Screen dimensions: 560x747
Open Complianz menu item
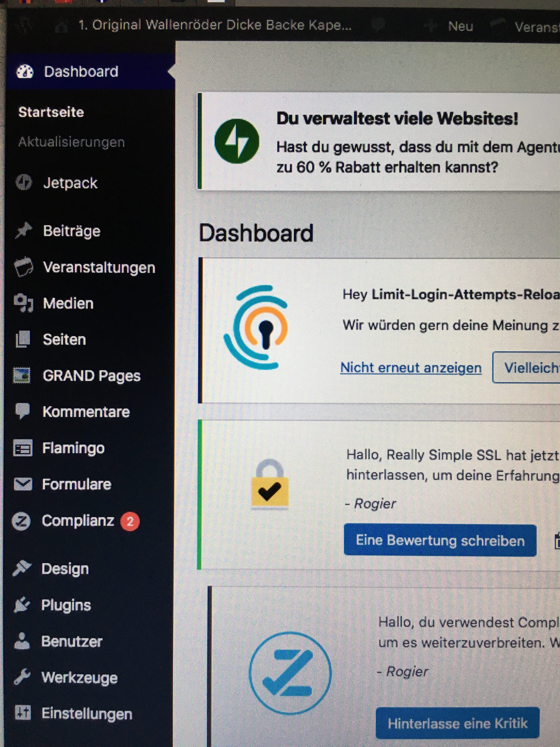point(78,521)
